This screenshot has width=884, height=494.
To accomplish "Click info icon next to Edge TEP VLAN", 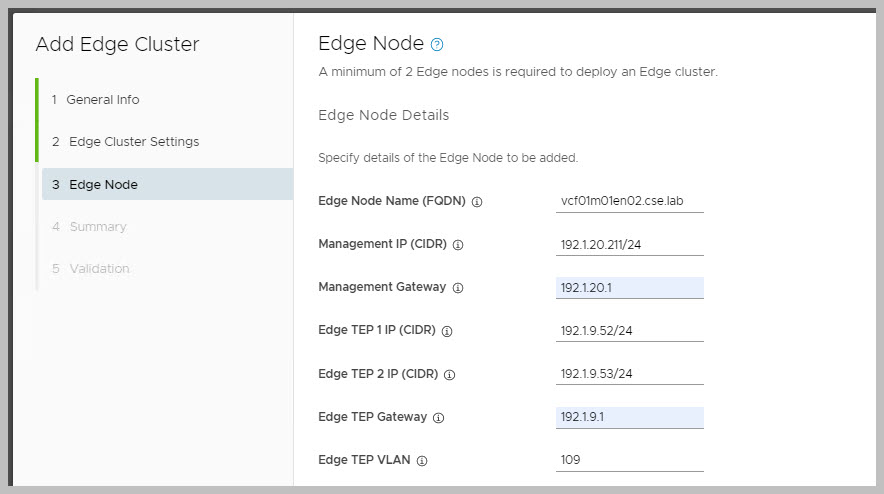I will point(422,461).
